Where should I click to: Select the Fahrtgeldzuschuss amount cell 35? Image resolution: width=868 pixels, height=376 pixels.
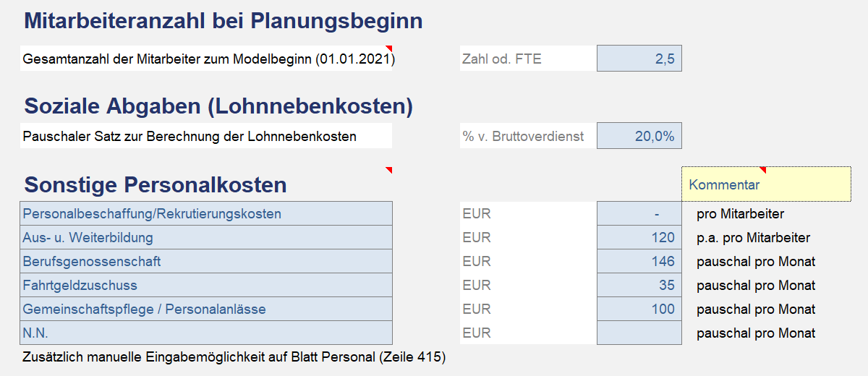pos(639,286)
